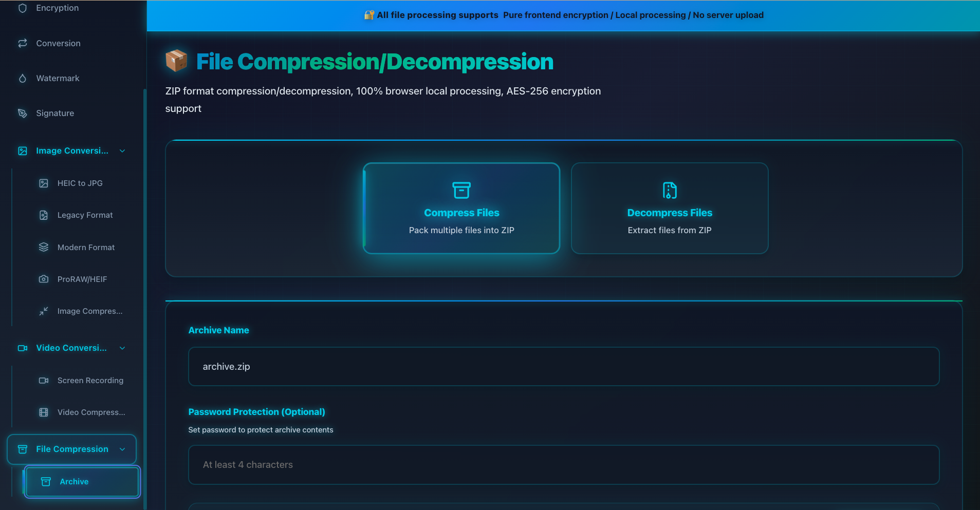Viewport: 980px width, 510px height.
Task: Select the Compress Files mode card
Action: (461, 209)
